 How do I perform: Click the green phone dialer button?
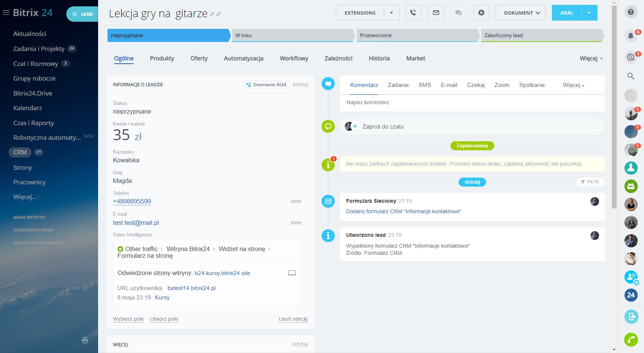(x=631, y=340)
